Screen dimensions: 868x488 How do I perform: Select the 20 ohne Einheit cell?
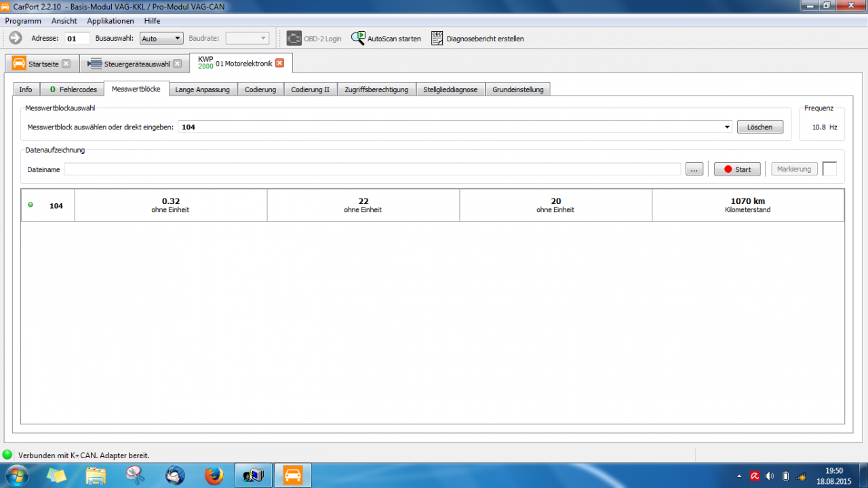pyautogui.click(x=555, y=205)
